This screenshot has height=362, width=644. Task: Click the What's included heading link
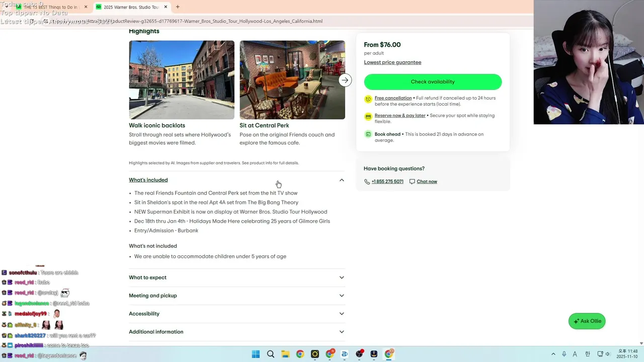pos(148,180)
